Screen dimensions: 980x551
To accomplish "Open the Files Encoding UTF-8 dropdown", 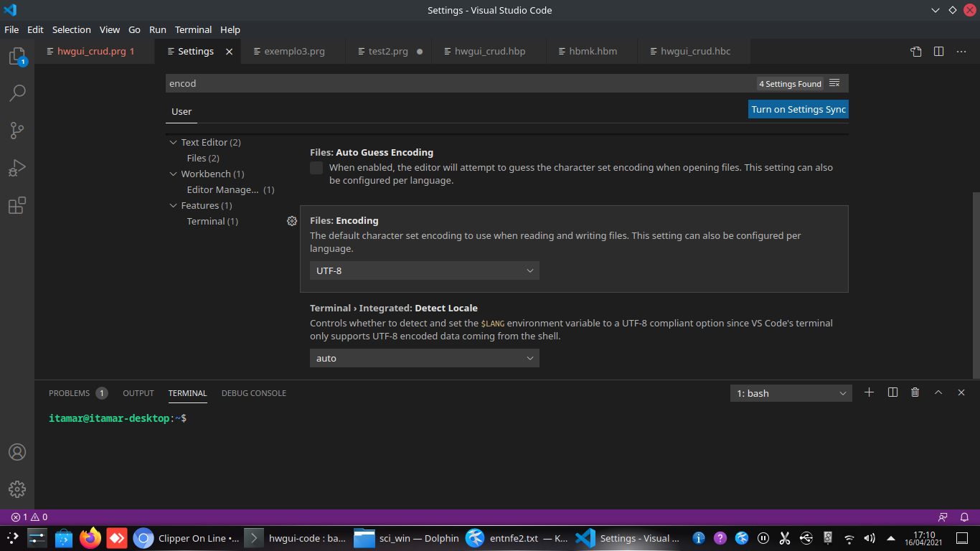I will coord(425,270).
